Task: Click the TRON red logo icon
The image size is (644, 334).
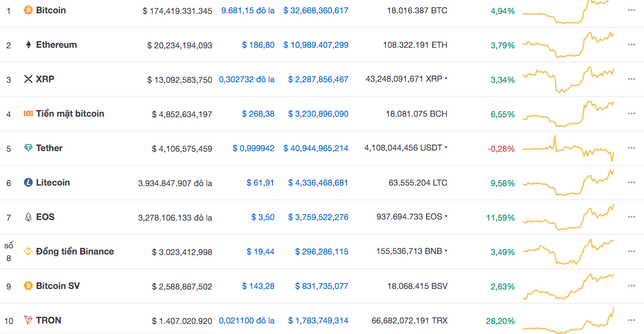Action: (x=28, y=320)
